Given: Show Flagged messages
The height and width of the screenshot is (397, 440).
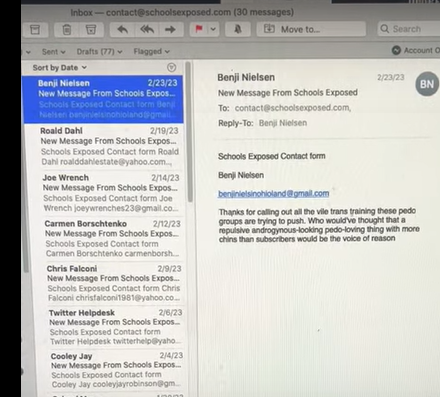Looking at the screenshot, I should tap(148, 51).
